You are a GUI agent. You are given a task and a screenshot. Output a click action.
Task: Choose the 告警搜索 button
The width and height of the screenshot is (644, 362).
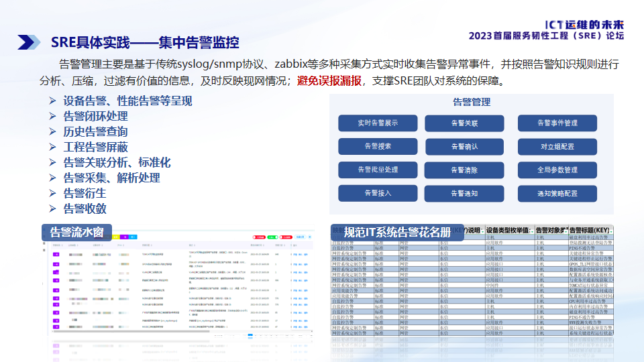click(x=378, y=147)
